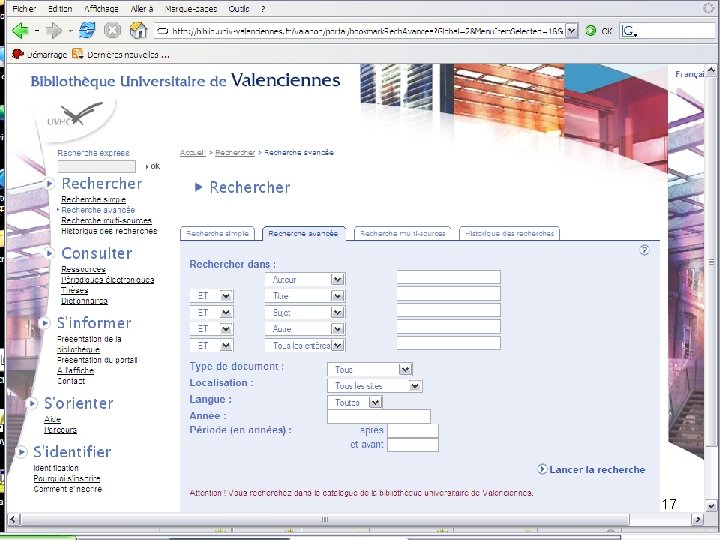Screen dimensions: 720x540
Task: Open the ET operator dropdown beside Sujet
Action: click(225, 312)
